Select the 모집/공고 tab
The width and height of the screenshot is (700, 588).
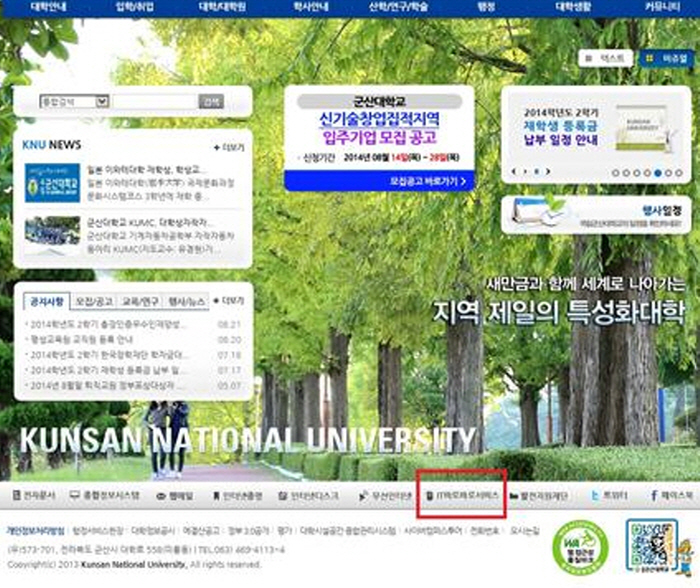tap(93, 301)
